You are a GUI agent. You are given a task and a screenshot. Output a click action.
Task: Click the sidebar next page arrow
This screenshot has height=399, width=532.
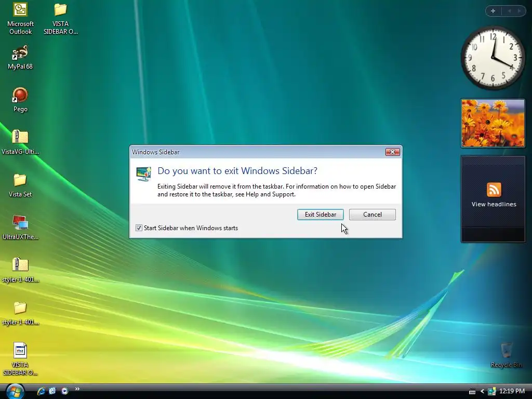click(x=519, y=11)
